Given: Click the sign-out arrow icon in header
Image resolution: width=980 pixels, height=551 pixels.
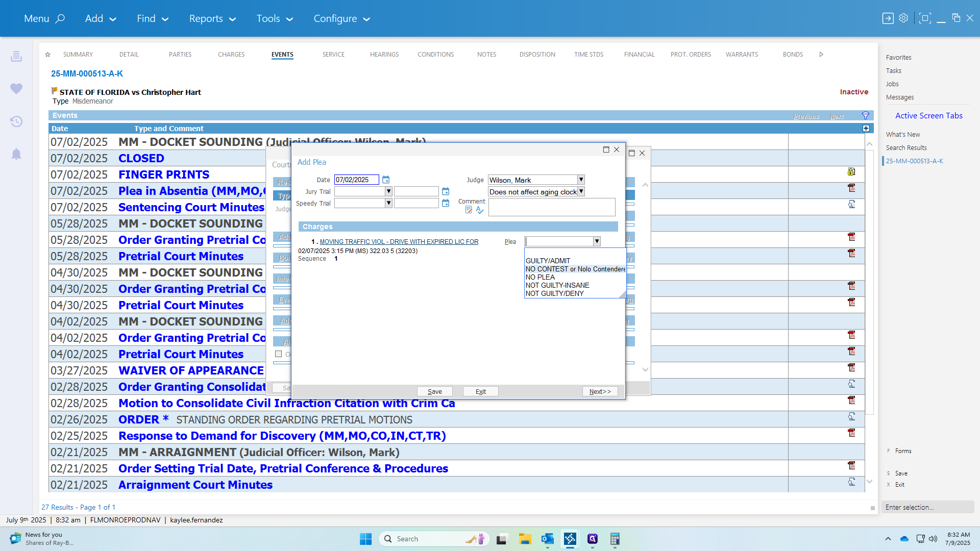Looking at the screenshot, I should tap(888, 18).
